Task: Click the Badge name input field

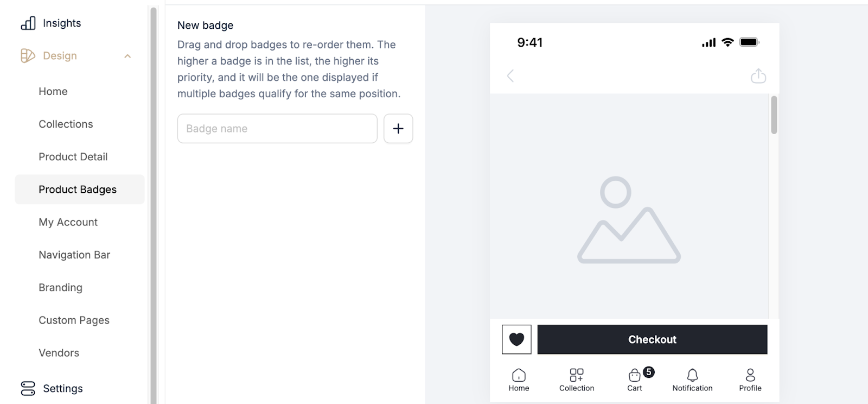Action: (277, 129)
